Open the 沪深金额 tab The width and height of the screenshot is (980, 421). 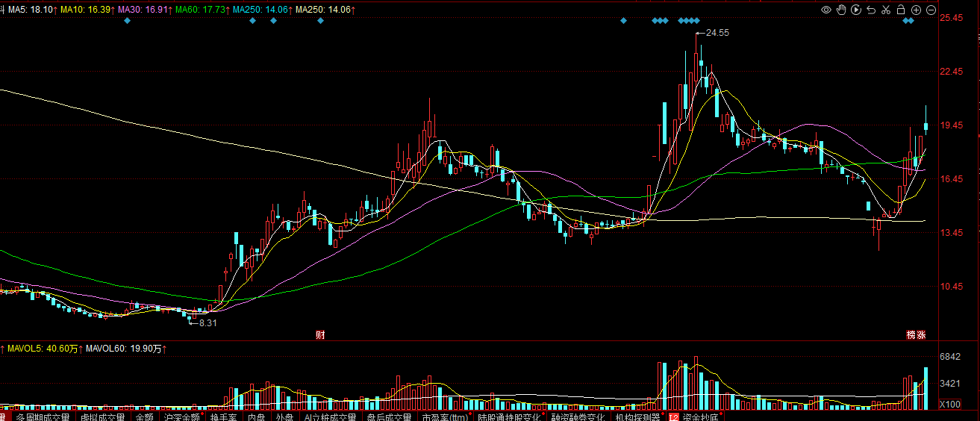(182, 416)
